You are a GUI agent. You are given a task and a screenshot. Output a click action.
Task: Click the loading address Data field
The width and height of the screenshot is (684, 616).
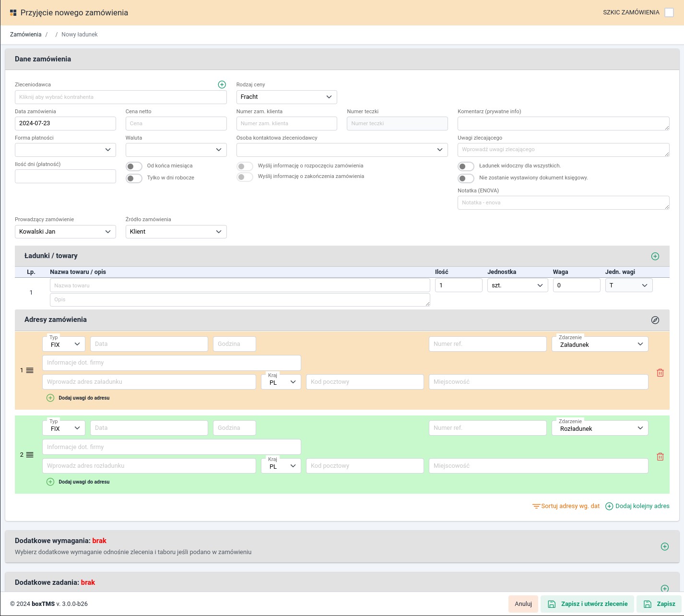(x=149, y=344)
